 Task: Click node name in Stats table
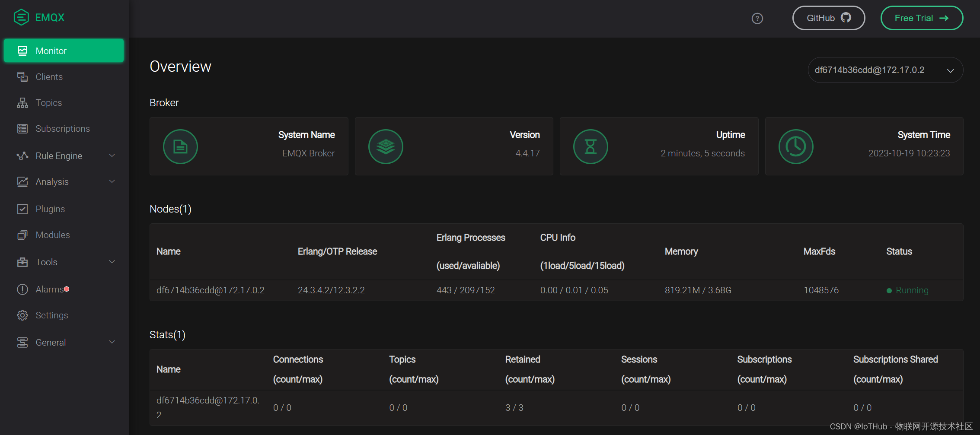click(x=208, y=407)
